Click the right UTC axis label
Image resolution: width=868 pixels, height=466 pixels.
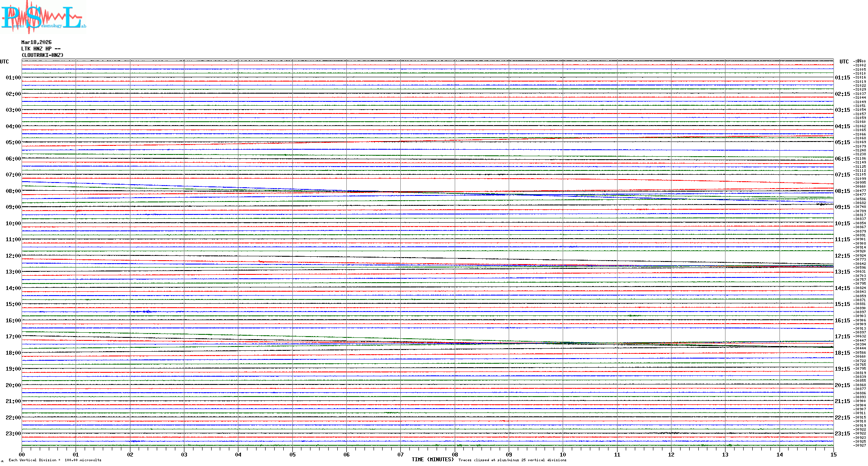844,62
